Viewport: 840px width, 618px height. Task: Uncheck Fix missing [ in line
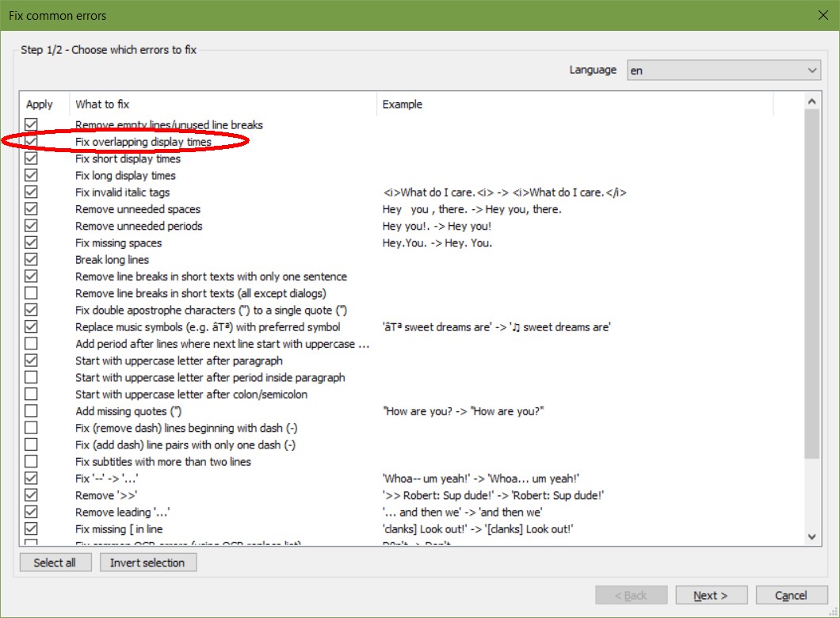point(31,529)
